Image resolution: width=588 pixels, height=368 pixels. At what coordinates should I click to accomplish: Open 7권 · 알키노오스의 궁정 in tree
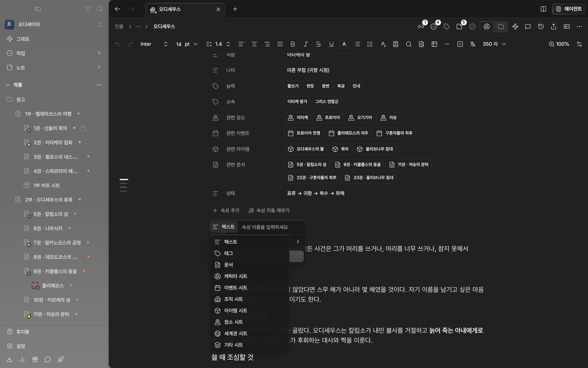(57, 243)
